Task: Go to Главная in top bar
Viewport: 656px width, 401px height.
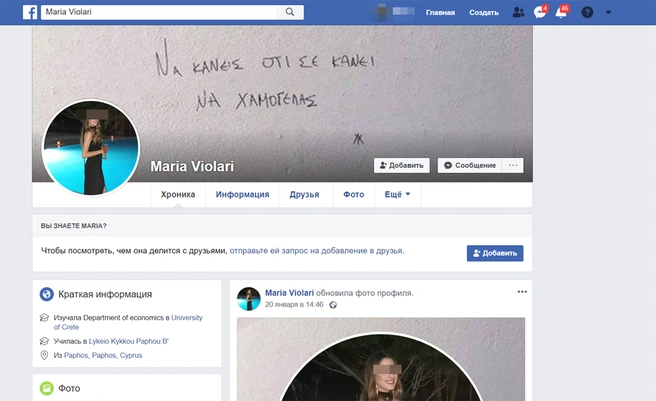Action: coord(440,13)
